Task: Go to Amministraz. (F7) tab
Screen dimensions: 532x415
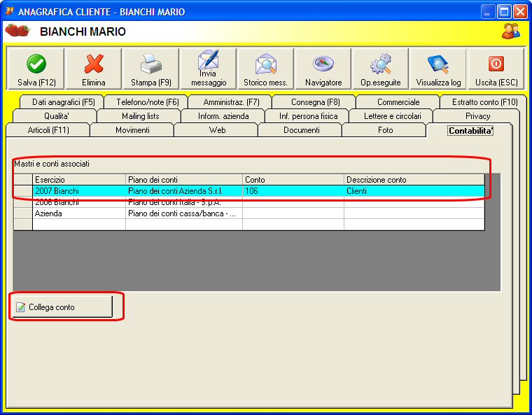Action: (x=231, y=101)
